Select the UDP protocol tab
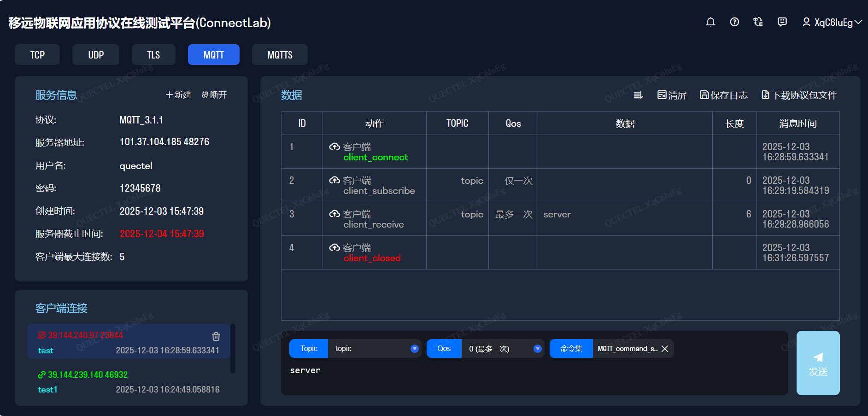This screenshot has height=416, width=868. (96, 55)
